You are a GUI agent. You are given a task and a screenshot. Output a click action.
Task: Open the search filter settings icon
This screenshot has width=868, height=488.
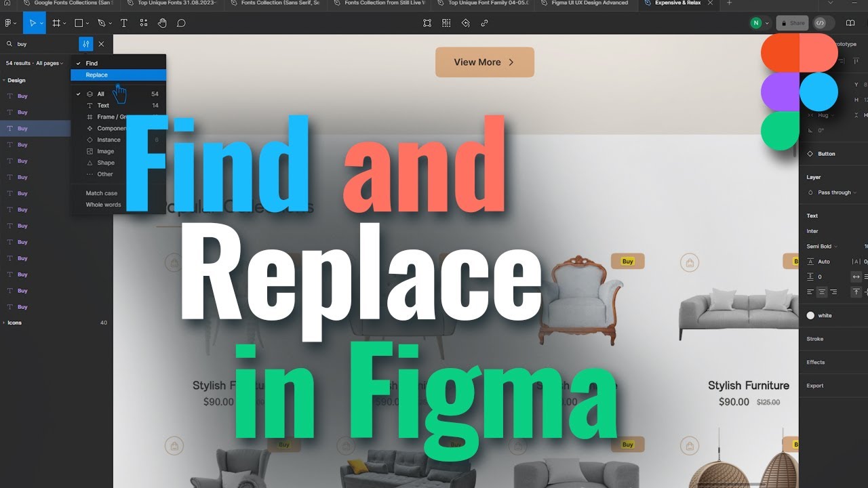[85, 44]
